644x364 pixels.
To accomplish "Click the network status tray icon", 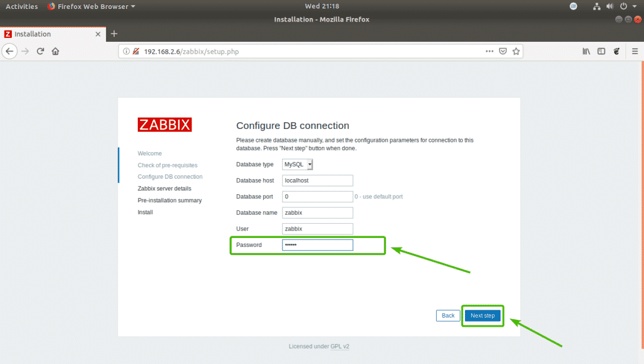I will click(x=597, y=6).
